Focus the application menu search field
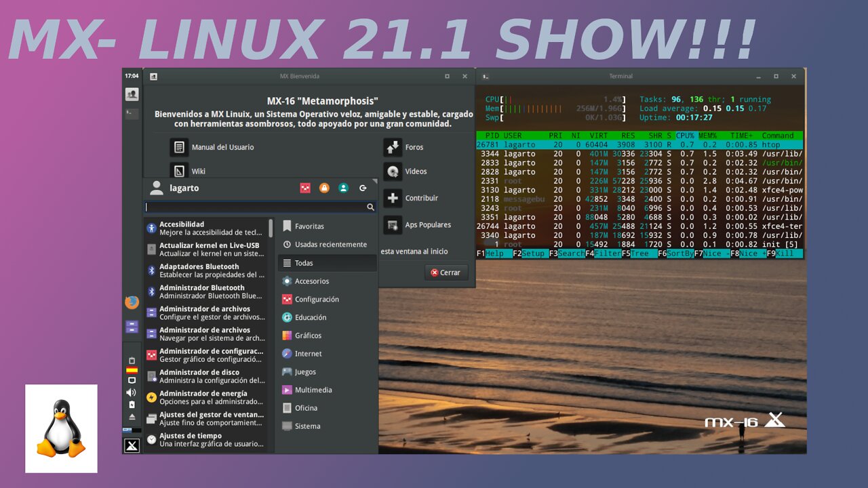 260,207
